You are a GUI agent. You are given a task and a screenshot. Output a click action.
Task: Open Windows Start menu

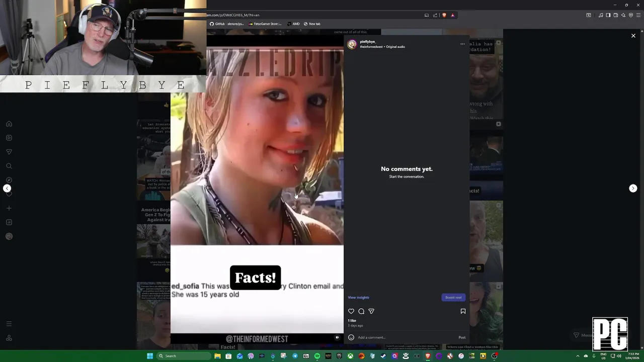tap(149, 356)
